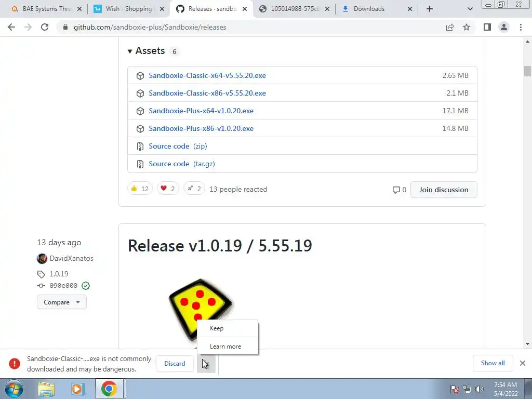Click Show all downloads button
532x399 pixels.
pyautogui.click(x=493, y=363)
